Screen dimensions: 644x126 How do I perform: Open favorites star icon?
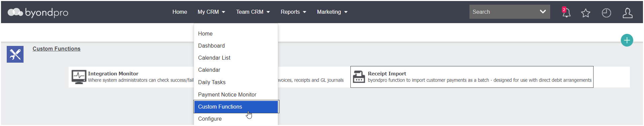tap(585, 13)
